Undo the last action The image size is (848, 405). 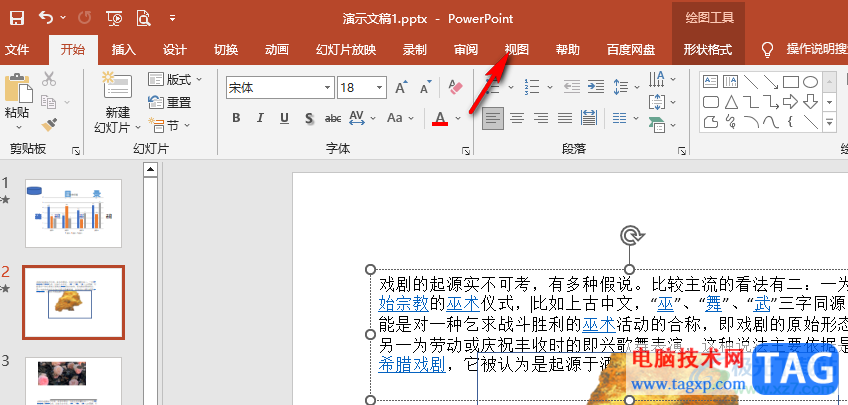click(x=47, y=17)
